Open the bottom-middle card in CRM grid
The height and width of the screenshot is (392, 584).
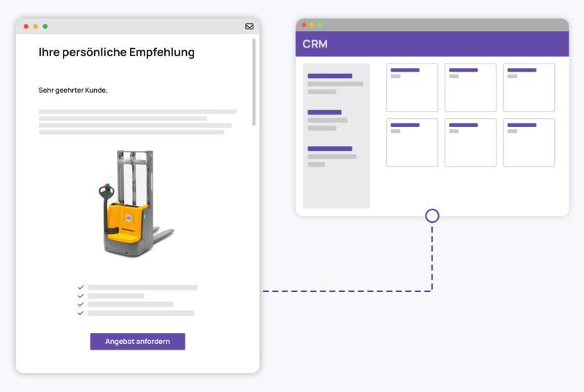(x=470, y=142)
